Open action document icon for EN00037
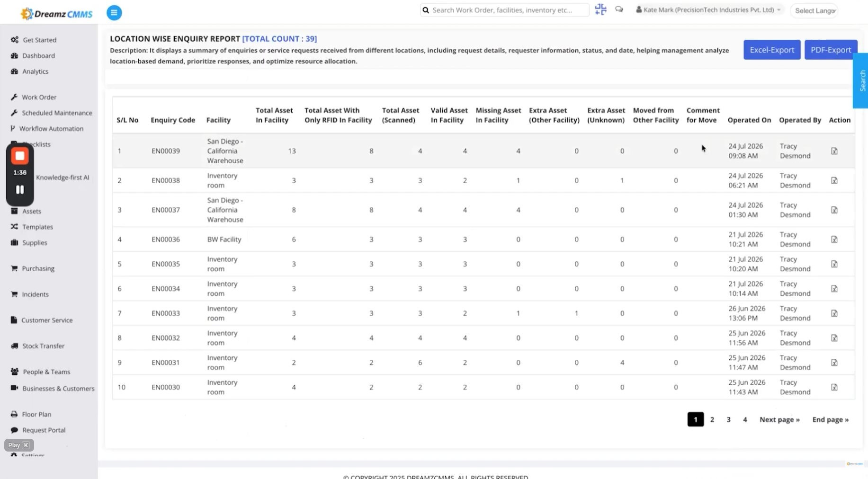868x479 pixels. 834,210
